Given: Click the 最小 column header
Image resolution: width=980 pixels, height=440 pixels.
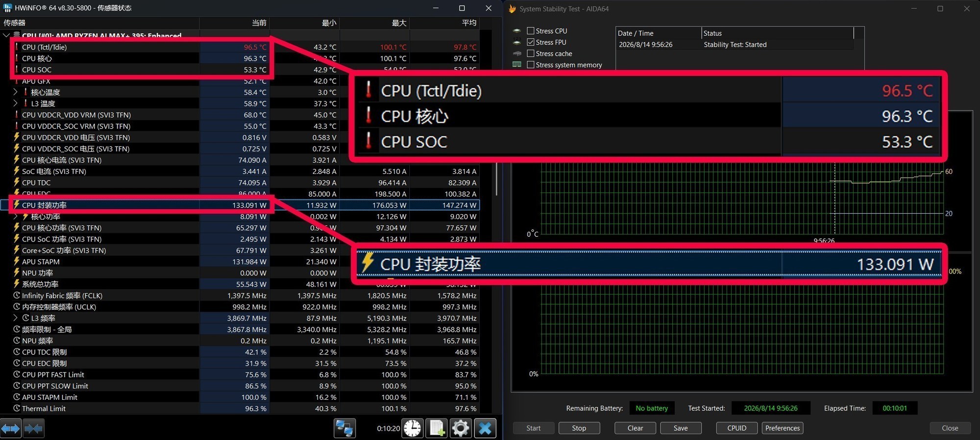Looking at the screenshot, I should [x=305, y=23].
